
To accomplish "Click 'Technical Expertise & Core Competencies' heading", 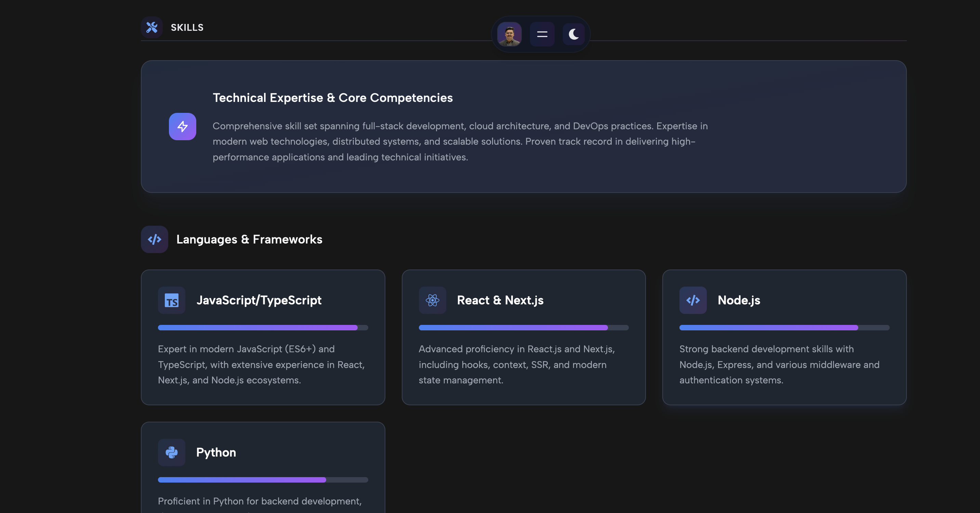I will pyautogui.click(x=332, y=98).
